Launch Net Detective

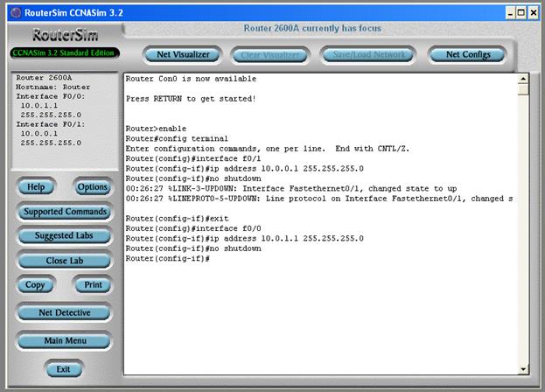(65, 312)
